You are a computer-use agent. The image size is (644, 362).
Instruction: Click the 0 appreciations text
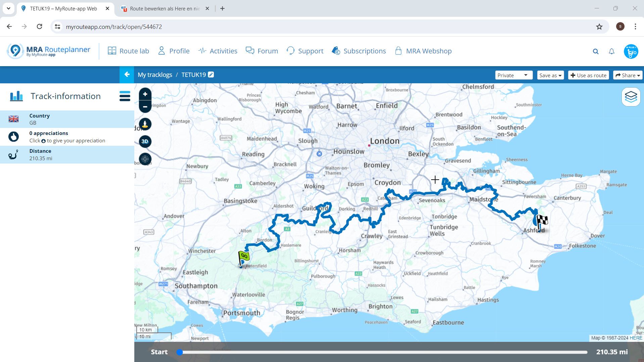[x=49, y=133]
